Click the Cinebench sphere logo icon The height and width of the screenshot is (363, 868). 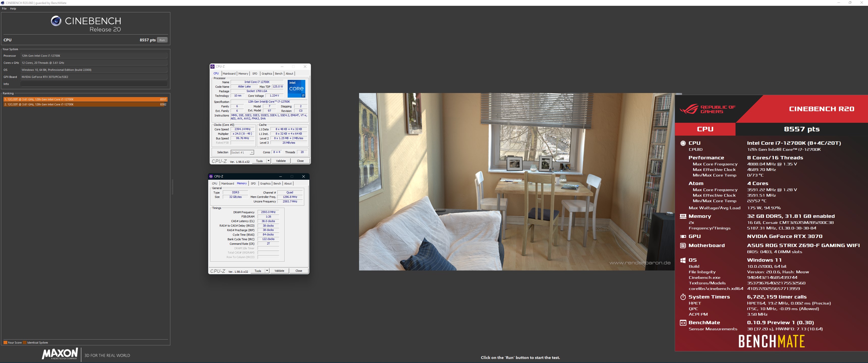pyautogui.click(x=56, y=21)
